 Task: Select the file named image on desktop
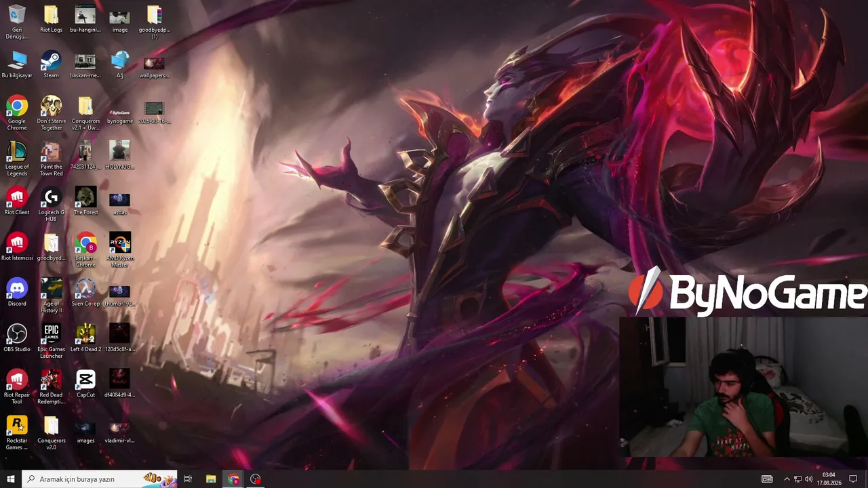pyautogui.click(x=119, y=16)
